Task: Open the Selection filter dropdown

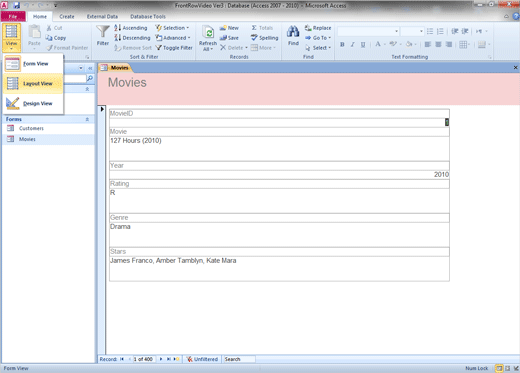Action: 172,28
